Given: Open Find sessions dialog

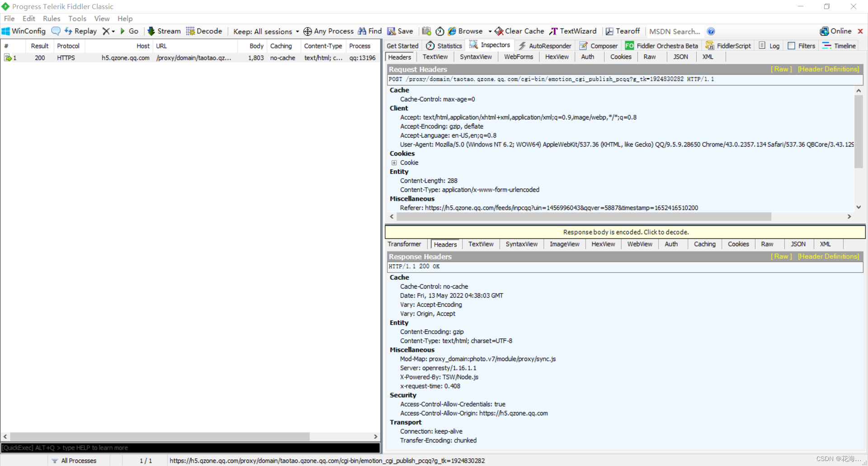Looking at the screenshot, I should coord(370,31).
